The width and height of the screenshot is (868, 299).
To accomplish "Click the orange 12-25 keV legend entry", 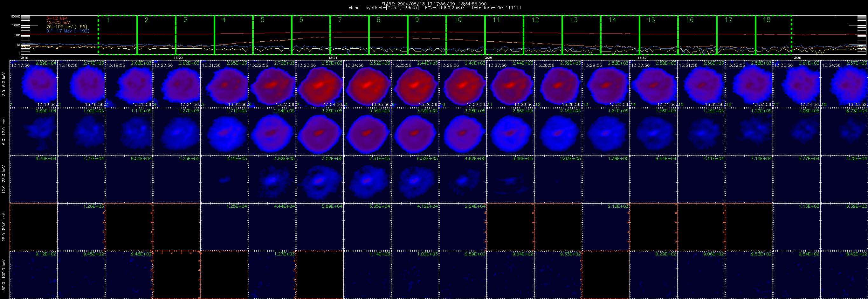I will click(x=58, y=23).
